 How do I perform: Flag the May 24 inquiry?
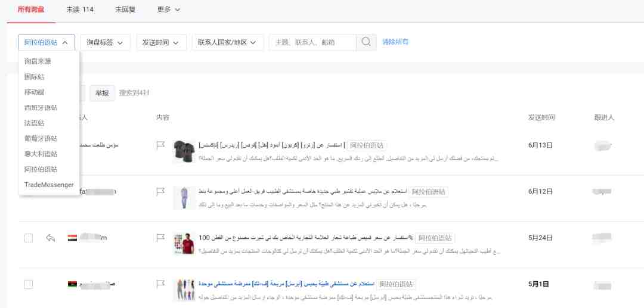[x=160, y=238]
